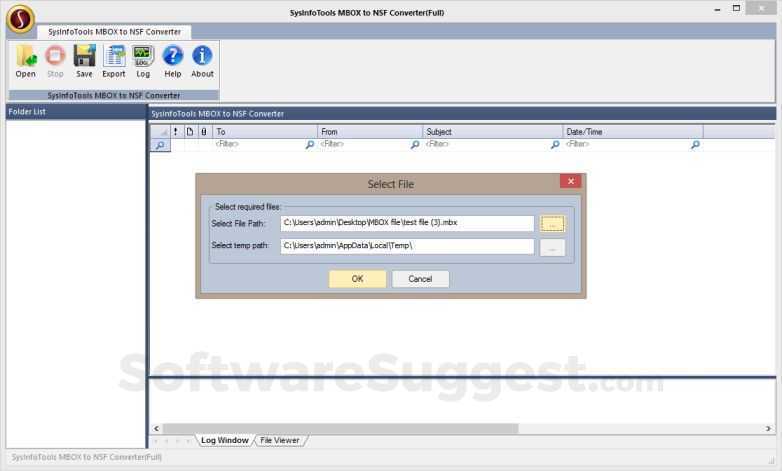The height and width of the screenshot is (471, 782).
Task: Click the attachment column header icon
Action: point(203,132)
